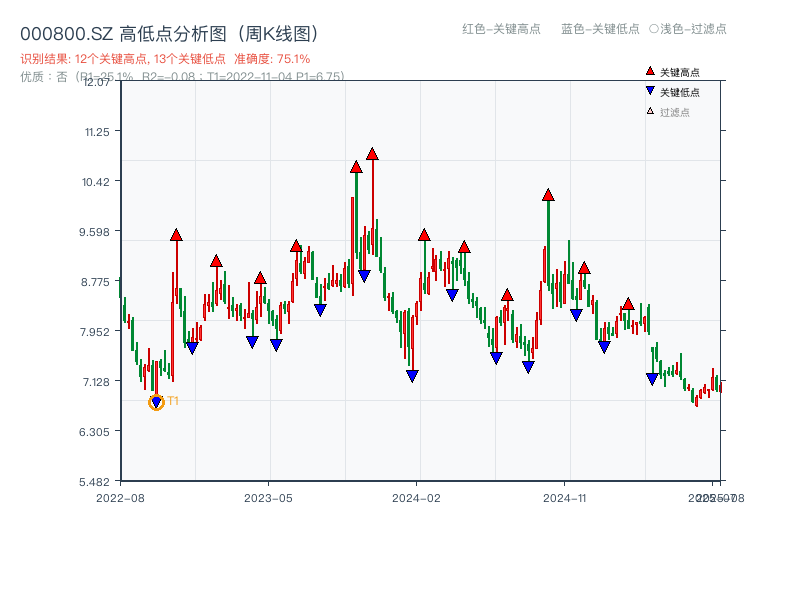
Task: Click the 蓝色-关键低点 header legend
Action: point(600,29)
